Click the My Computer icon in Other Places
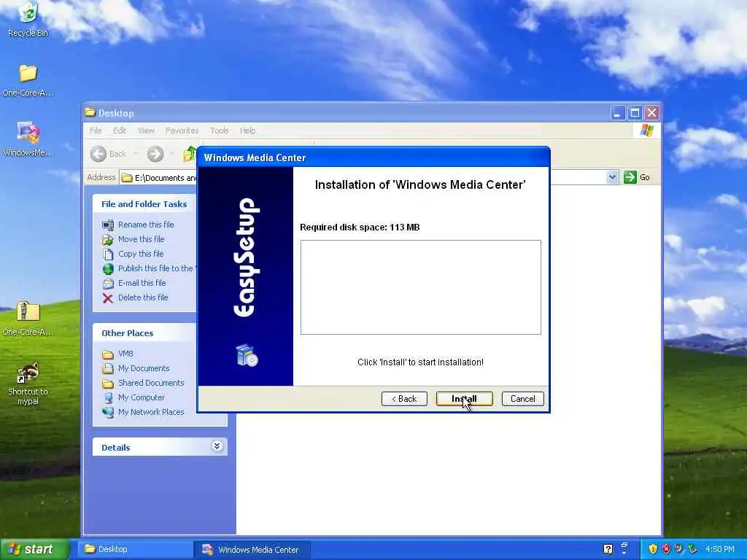 point(108,397)
